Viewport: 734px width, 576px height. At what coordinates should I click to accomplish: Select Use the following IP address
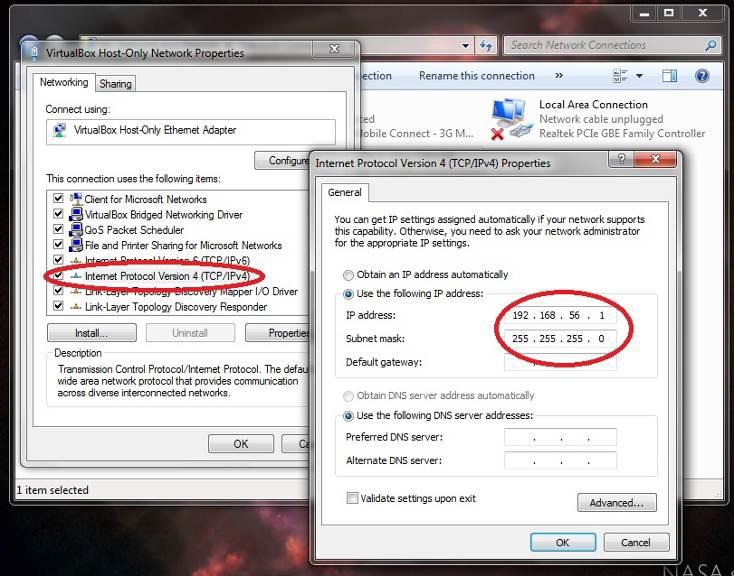coord(348,294)
